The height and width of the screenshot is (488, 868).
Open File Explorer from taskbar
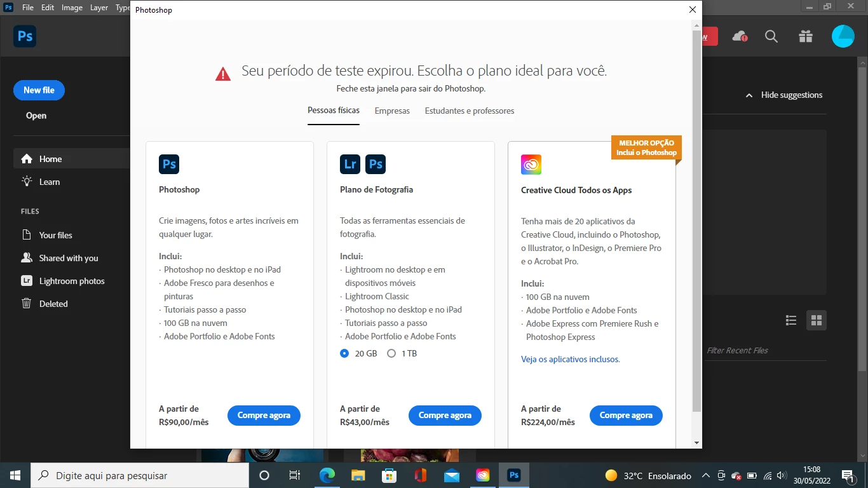[x=358, y=475]
